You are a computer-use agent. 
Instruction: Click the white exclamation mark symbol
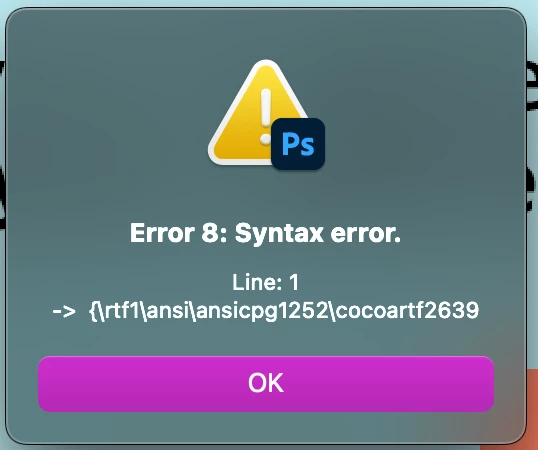(266, 117)
